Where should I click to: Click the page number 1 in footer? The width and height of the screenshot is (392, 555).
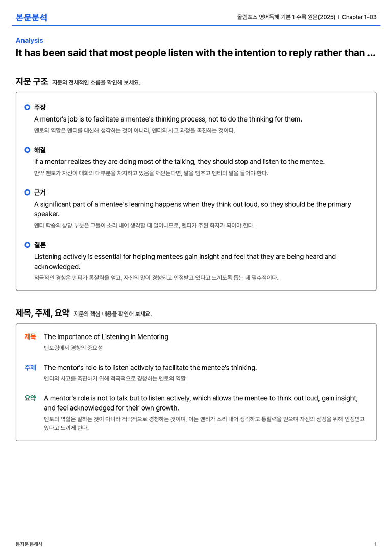(x=375, y=544)
